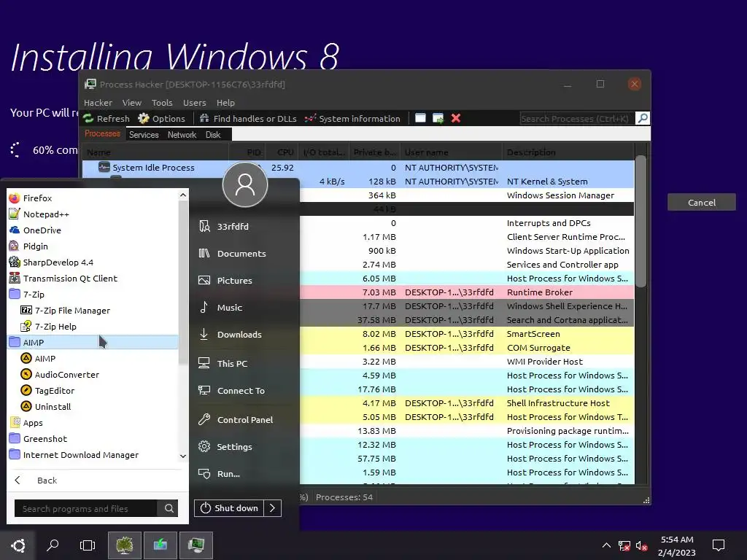The height and width of the screenshot is (560, 747).
Task: Select the Shell Infrastructure Host row
Action: pos(466,402)
